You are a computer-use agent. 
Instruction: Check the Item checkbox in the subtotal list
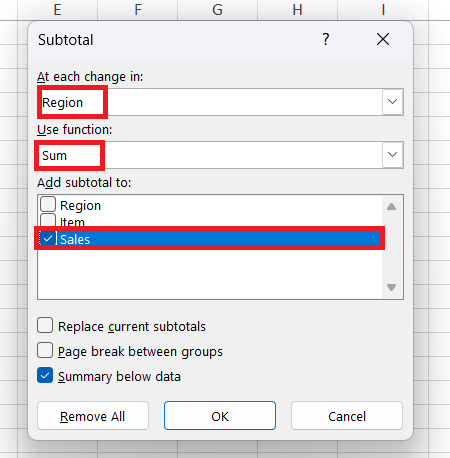pos(48,220)
